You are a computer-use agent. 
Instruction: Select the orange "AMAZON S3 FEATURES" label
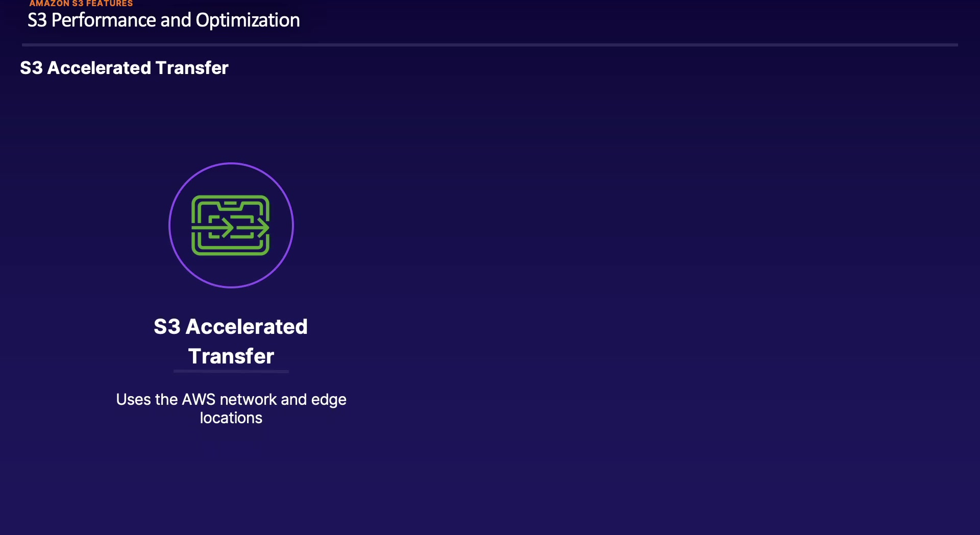(x=81, y=4)
